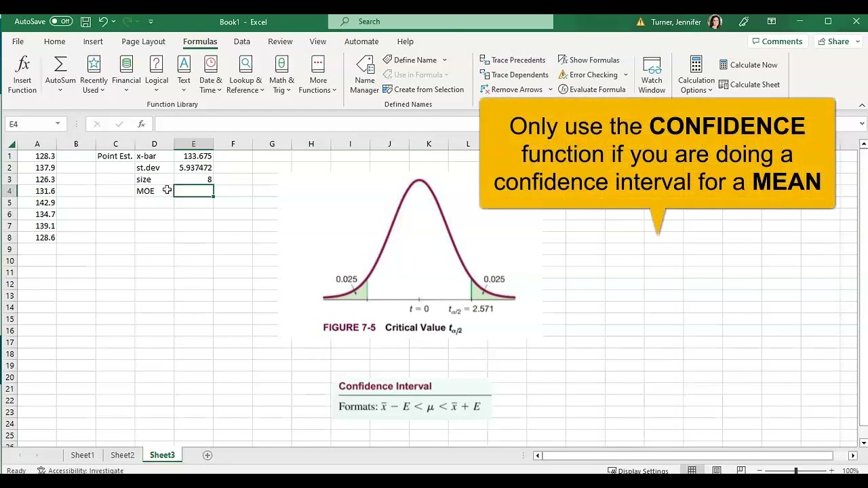Screen dimensions: 868x488
Task: Click the Search box in title bar
Action: (441, 22)
